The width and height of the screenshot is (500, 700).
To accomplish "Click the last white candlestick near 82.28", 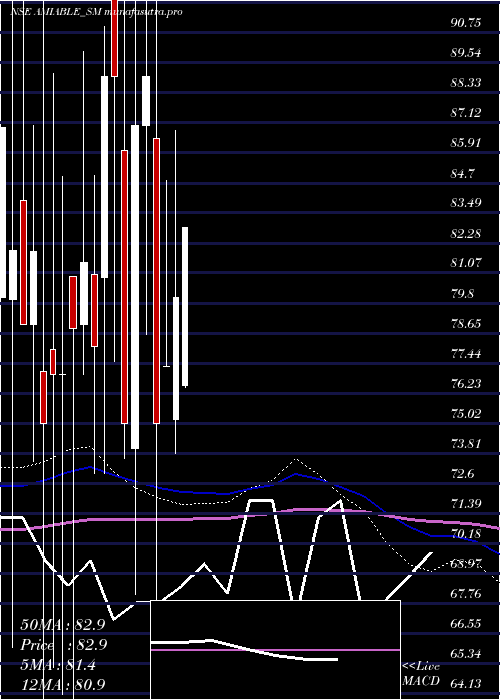I will [x=185, y=306].
